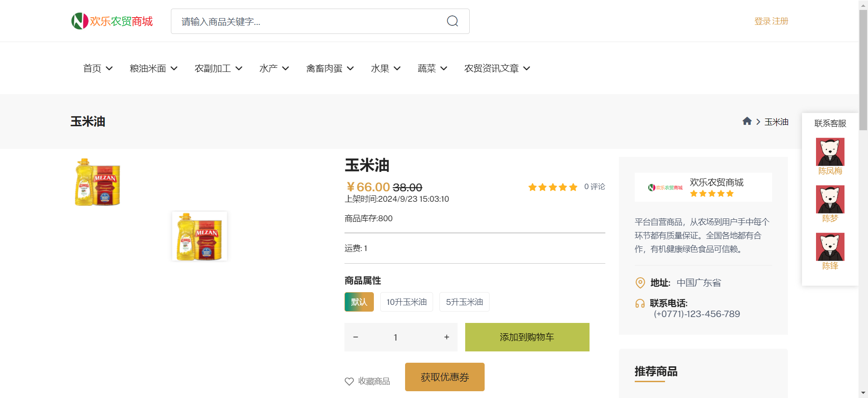Click the home icon in breadcrumb
The width and height of the screenshot is (868, 398).
747,121
